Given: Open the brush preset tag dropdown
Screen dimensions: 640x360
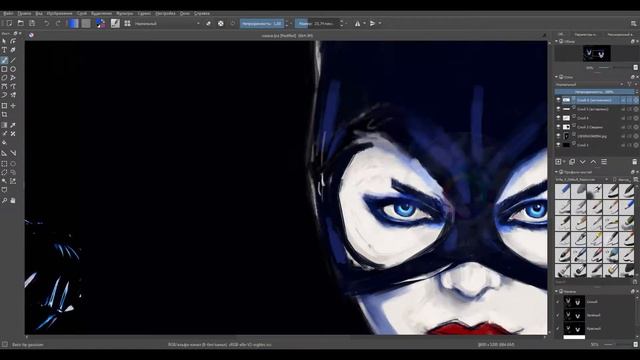Looking at the screenshot, I should [582, 180].
